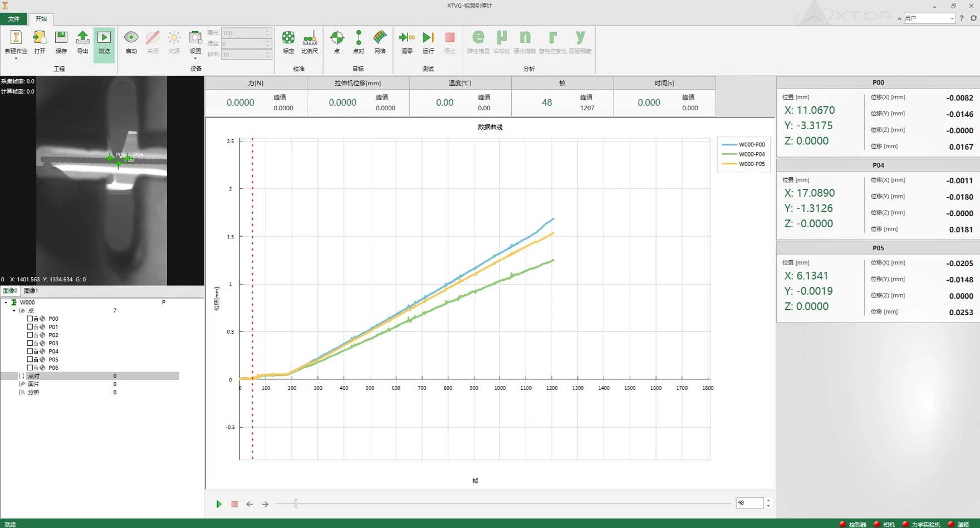Select the 面片 tree row

pos(90,384)
